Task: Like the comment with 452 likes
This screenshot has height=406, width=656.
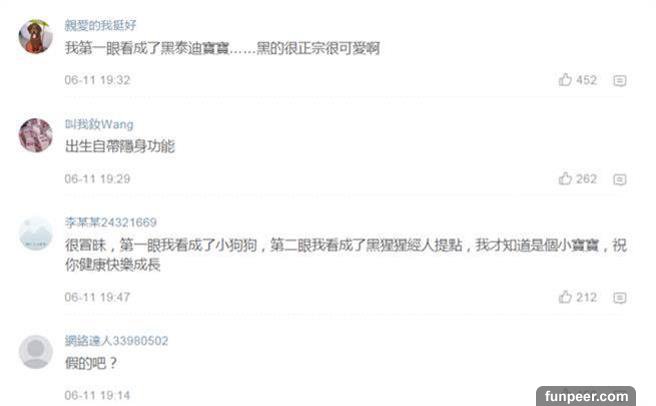Action: [565, 80]
